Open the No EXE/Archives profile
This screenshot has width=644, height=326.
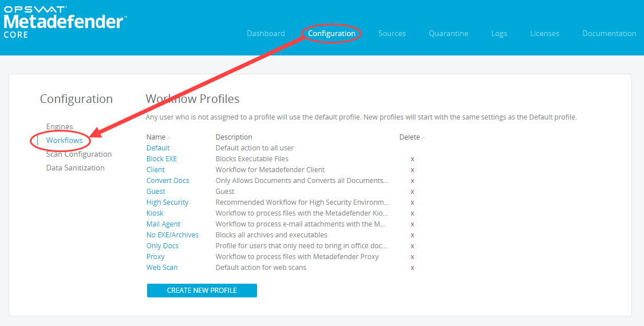click(x=172, y=235)
